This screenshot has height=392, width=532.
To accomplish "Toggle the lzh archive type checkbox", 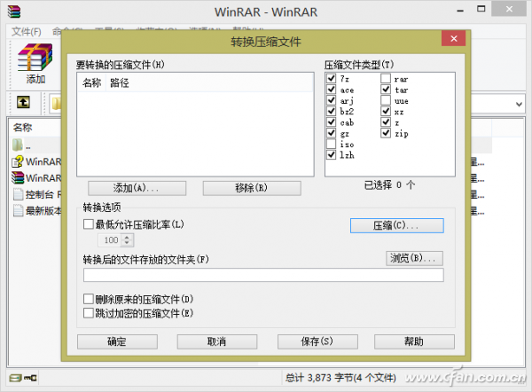I will point(332,155).
